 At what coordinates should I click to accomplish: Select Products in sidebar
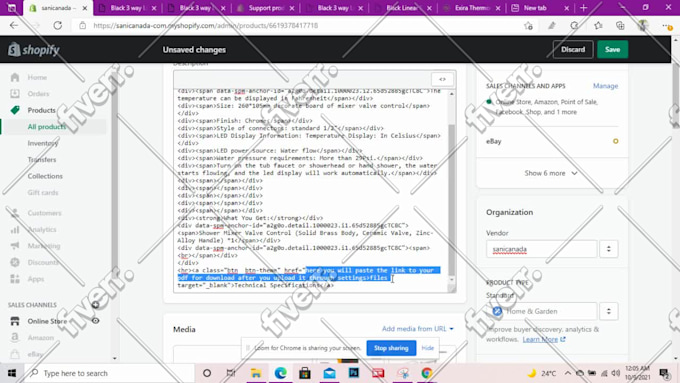point(41,110)
